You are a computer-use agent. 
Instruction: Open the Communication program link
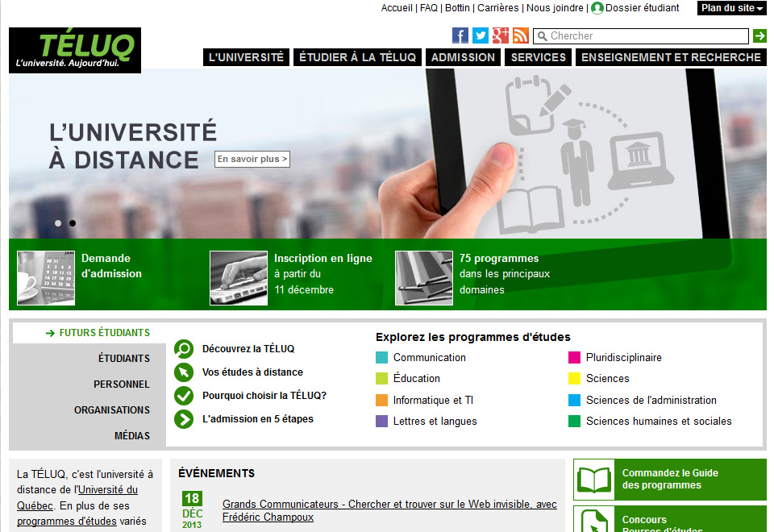click(430, 357)
